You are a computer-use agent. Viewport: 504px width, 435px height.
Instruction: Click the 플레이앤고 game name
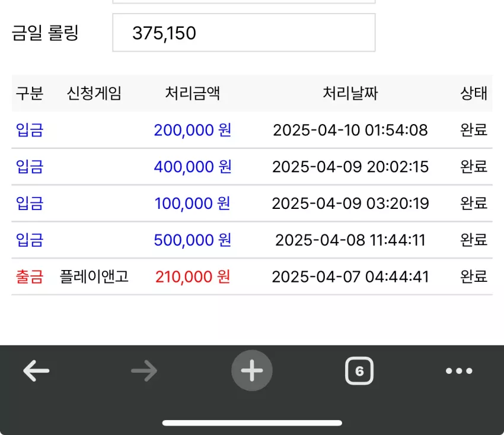94,277
